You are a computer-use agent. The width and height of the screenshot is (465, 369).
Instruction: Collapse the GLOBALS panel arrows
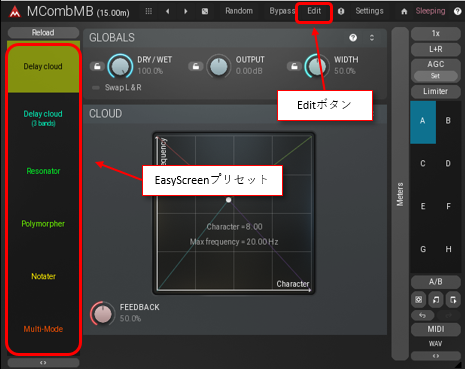(x=372, y=38)
